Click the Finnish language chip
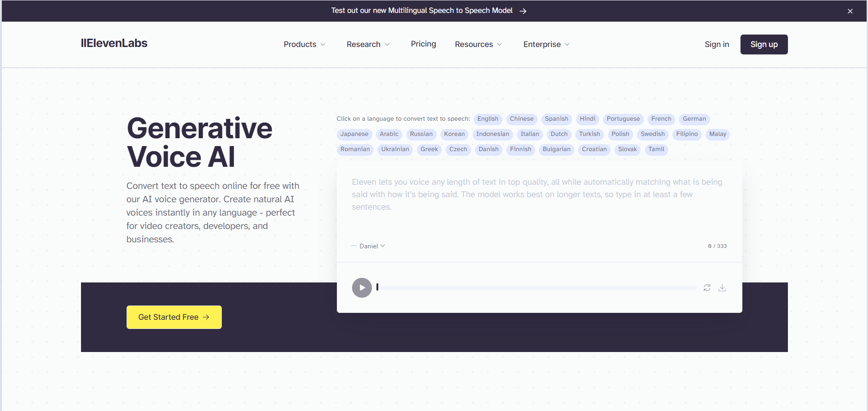Image resolution: width=868 pixels, height=411 pixels. pos(521,149)
